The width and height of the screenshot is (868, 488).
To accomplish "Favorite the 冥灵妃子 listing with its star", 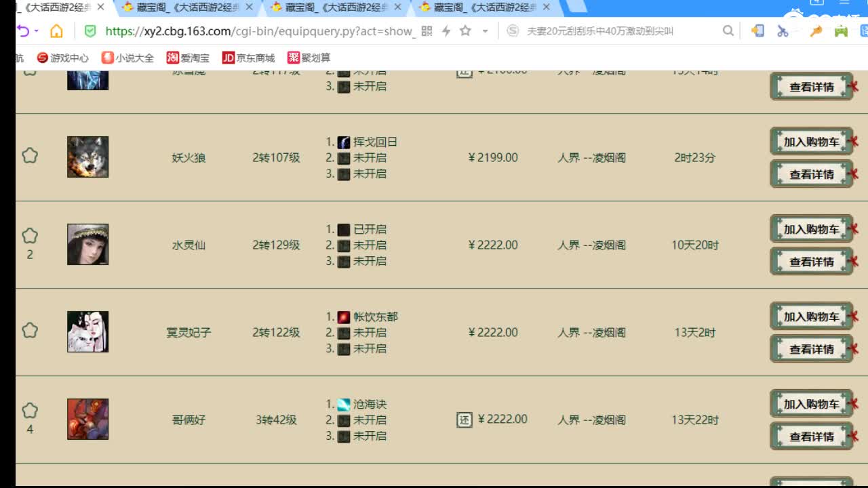I will pos(30,330).
